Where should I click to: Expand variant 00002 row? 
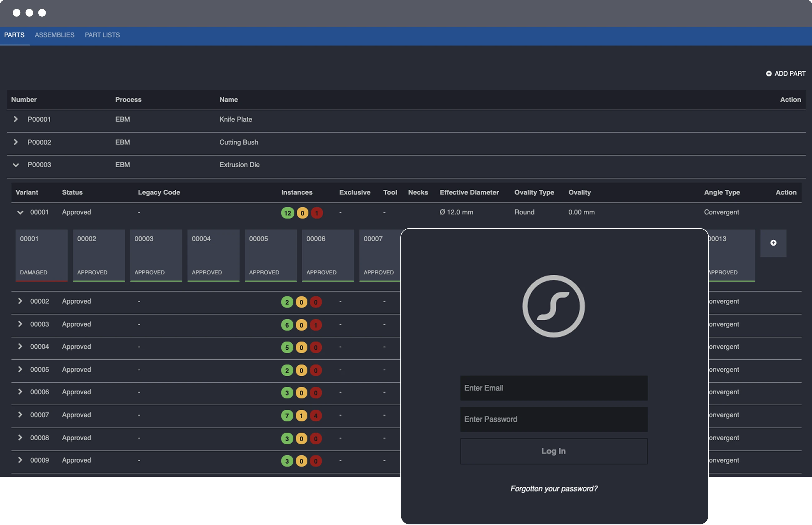point(20,301)
